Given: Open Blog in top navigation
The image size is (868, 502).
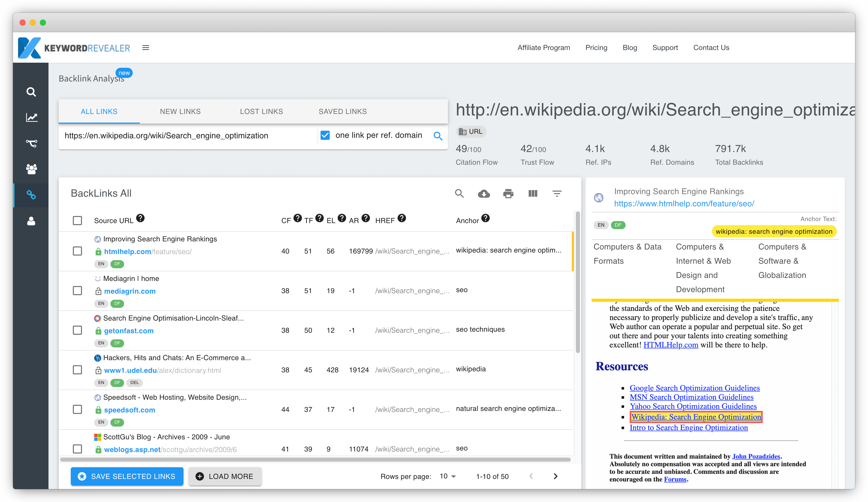Looking at the screenshot, I should (x=630, y=47).
